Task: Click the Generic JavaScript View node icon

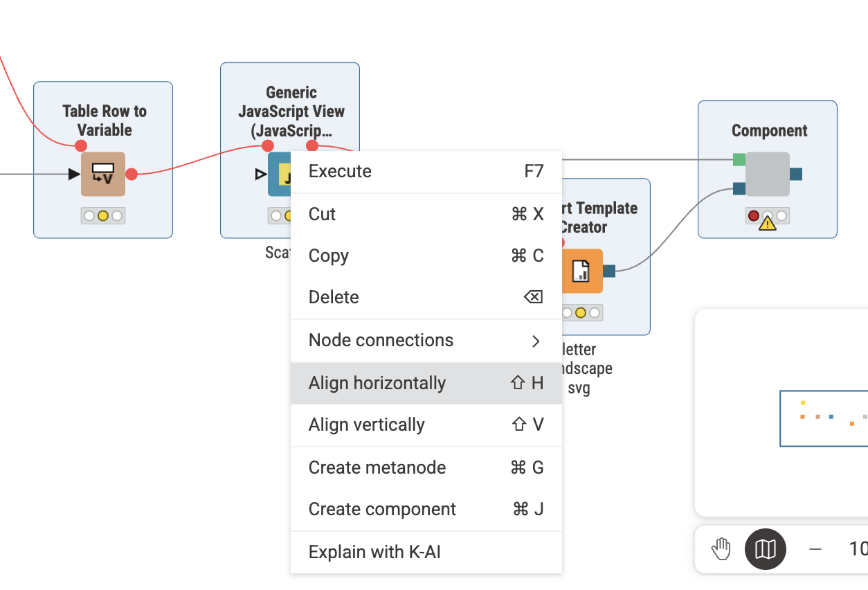Action: pos(280,175)
